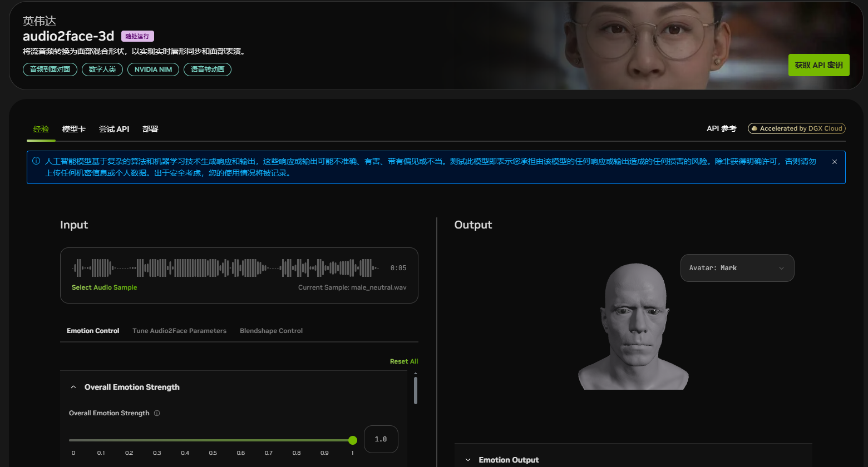The height and width of the screenshot is (467, 868).
Task: Click the NVIDIA NIM tag chip
Action: pyautogui.click(x=153, y=69)
